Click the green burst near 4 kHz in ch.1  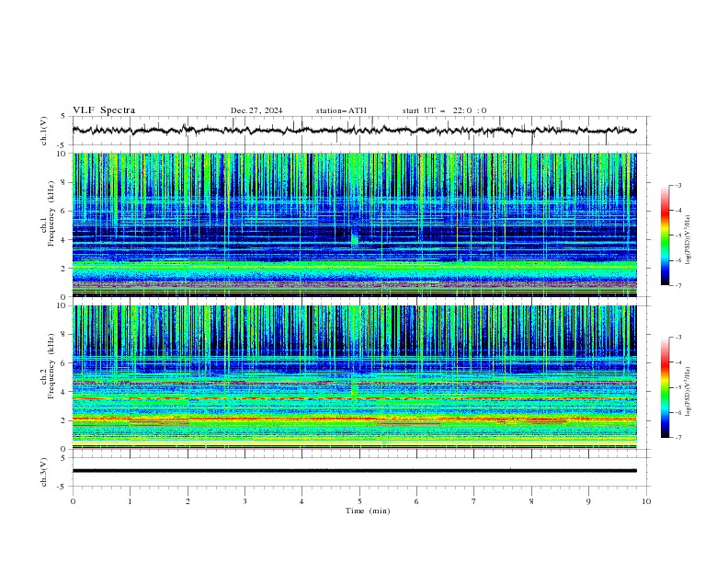(355, 238)
